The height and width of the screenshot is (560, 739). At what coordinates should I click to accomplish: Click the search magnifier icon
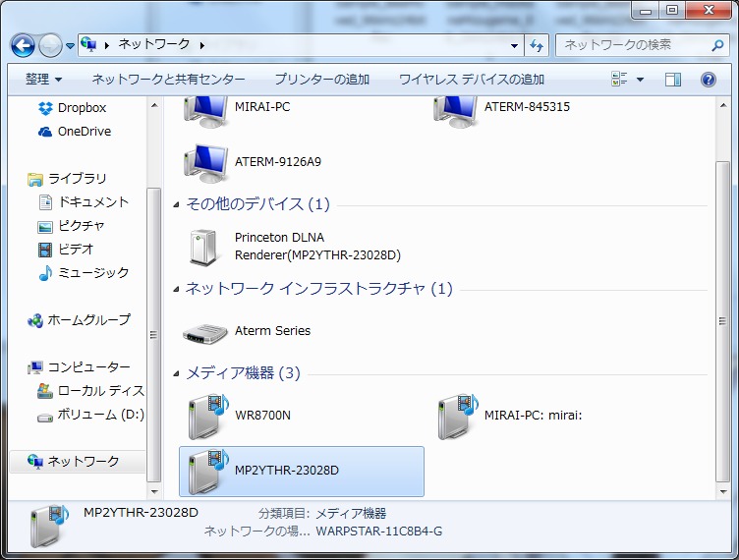coord(717,45)
